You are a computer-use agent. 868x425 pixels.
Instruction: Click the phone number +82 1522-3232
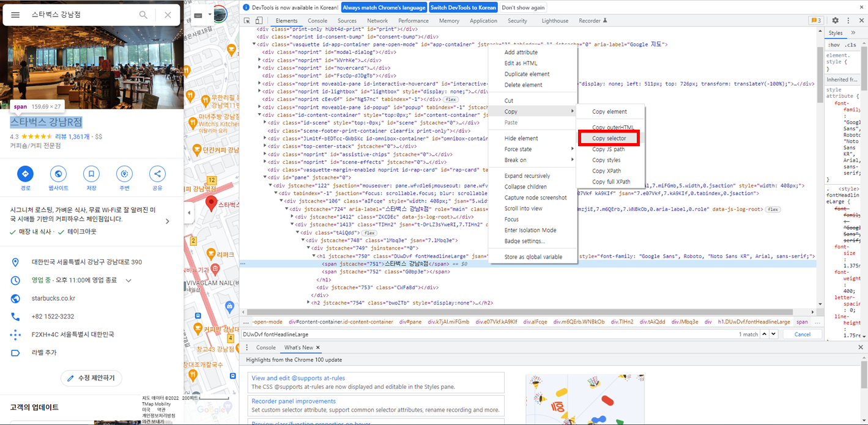(53, 316)
